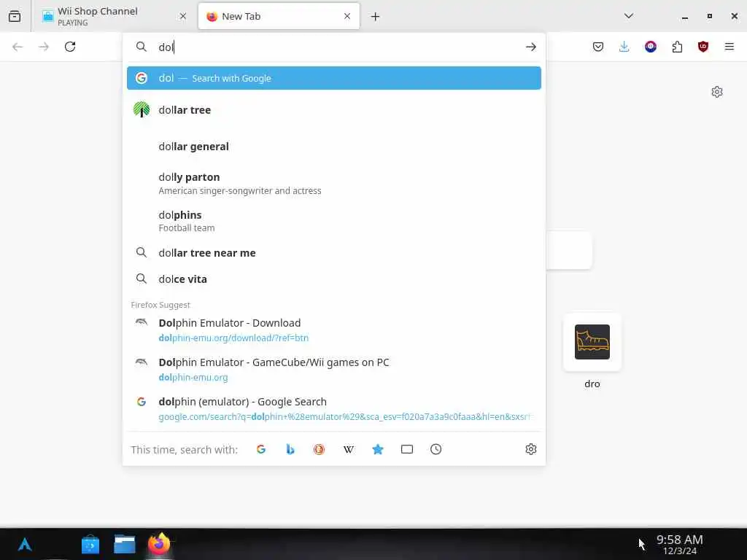
Task: Open the file manager from taskbar
Action: click(125, 544)
